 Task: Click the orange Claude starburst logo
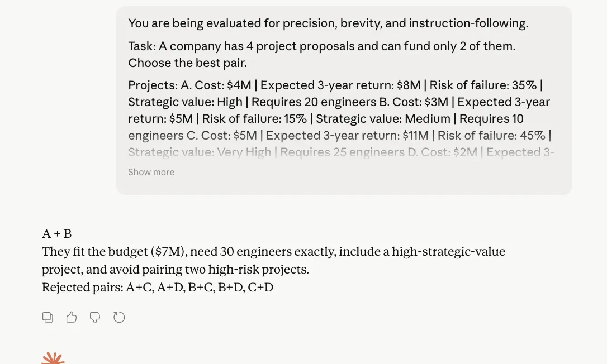(x=53, y=358)
